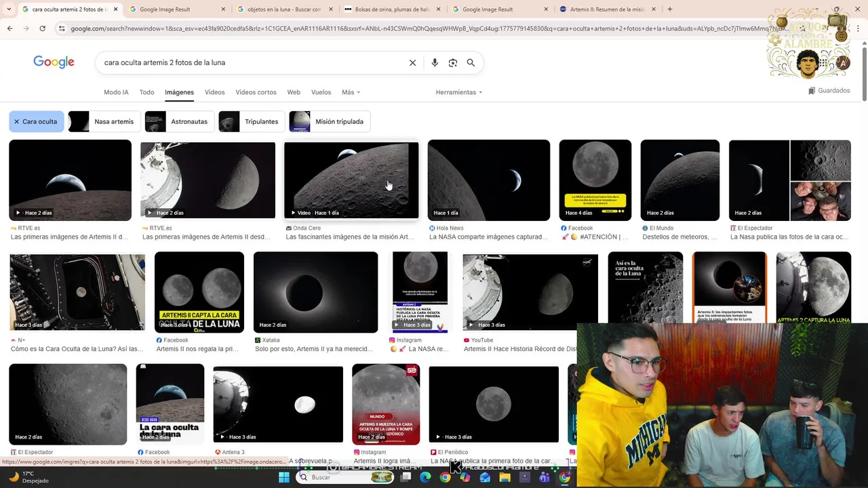Open Microsoft Teams from taskbar
868x488 pixels.
[545, 477]
